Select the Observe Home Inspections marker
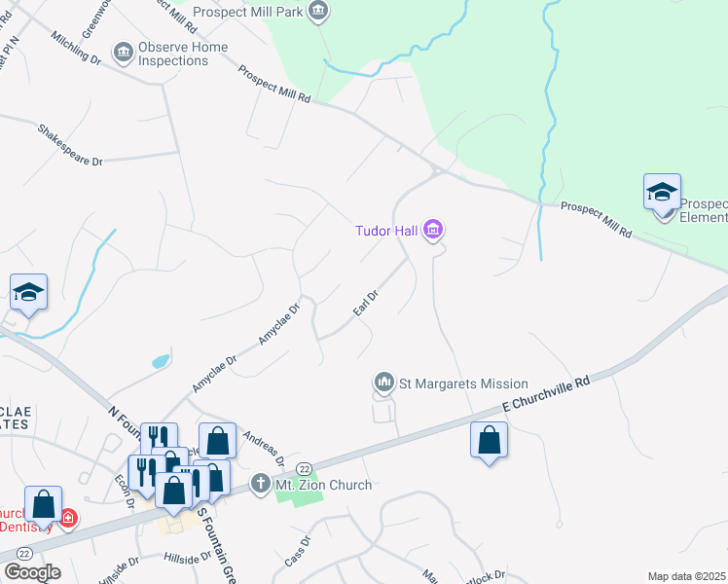Viewport: 728px width, 584px height. [x=124, y=53]
